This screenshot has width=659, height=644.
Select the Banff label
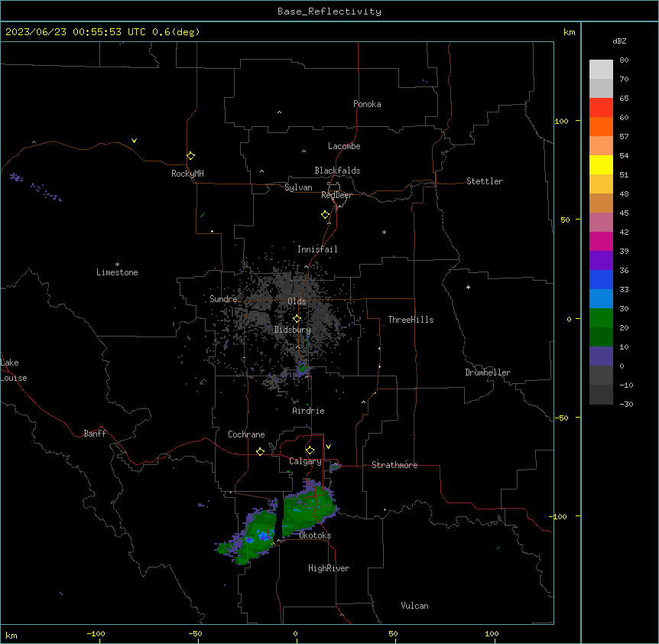pyautogui.click(x=95, y=434)
